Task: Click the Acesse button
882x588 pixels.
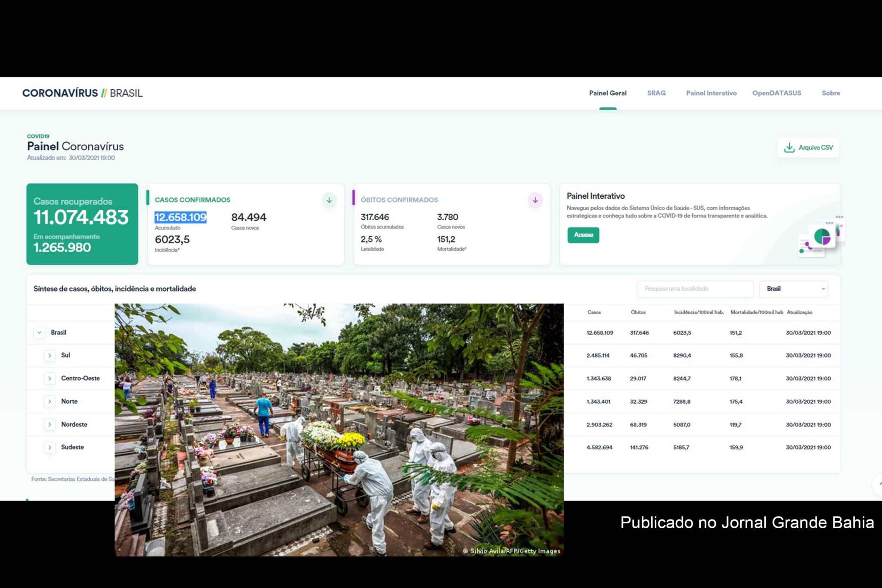Action: pos(583,235)
